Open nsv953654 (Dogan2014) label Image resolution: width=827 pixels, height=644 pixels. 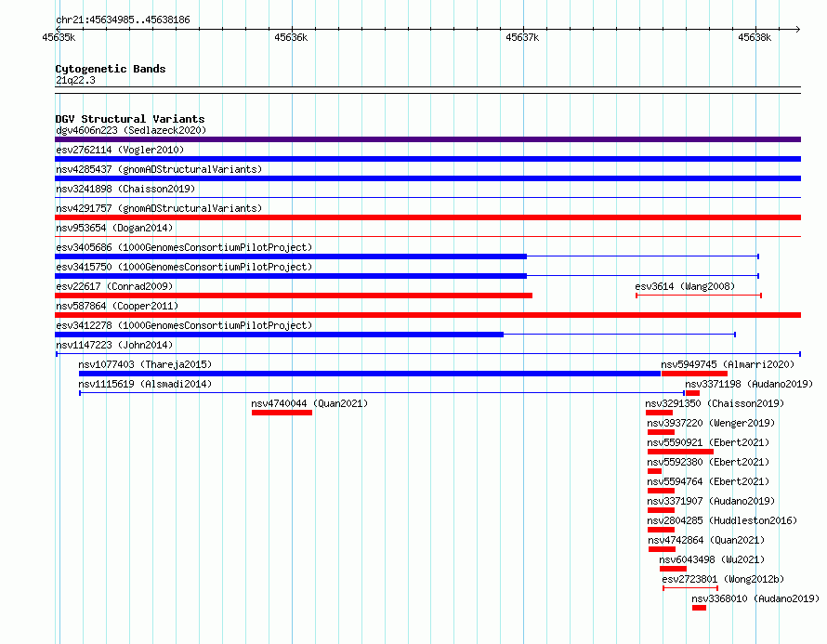click(x=114, y=228)
